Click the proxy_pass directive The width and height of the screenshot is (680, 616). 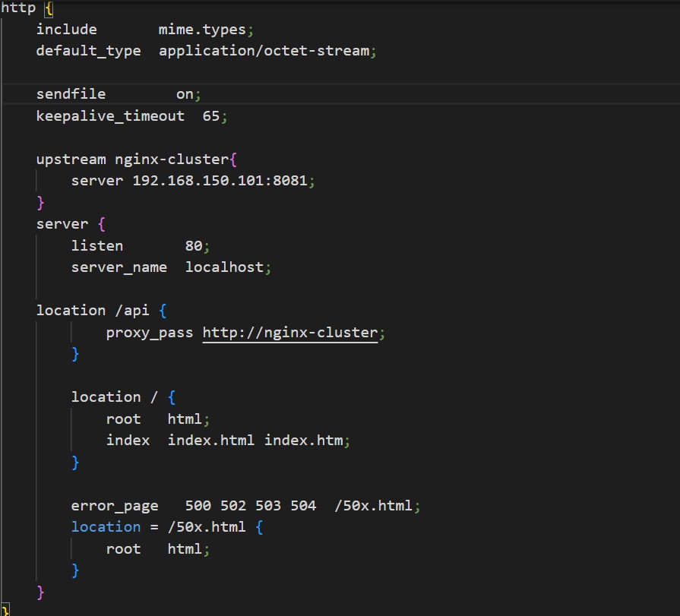click(x=150, y=333)
